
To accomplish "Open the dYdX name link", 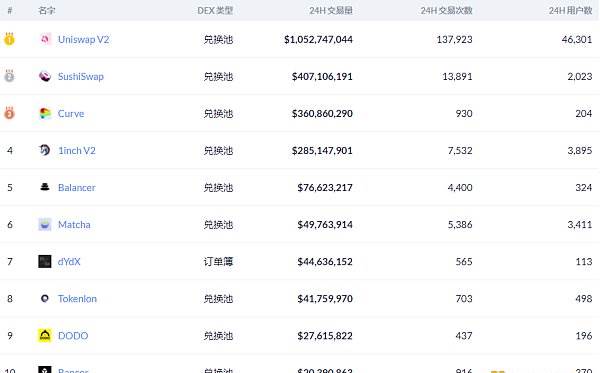I will coord(69,262).
